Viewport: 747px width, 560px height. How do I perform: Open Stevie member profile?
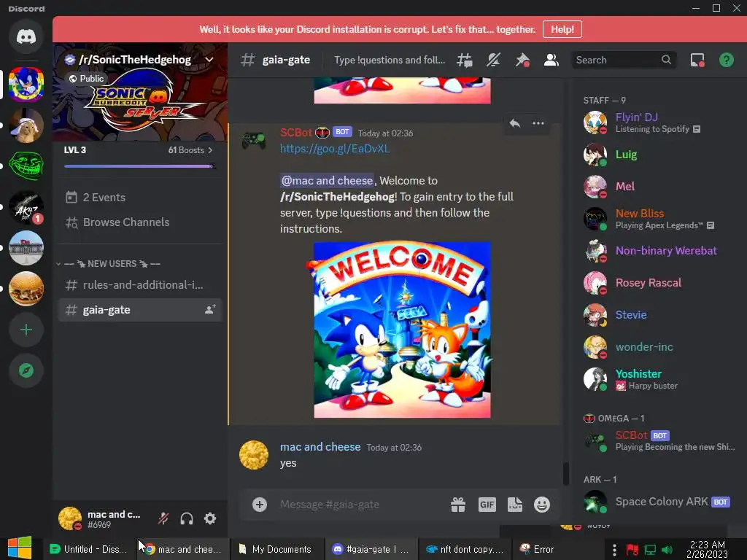point(659,314)
